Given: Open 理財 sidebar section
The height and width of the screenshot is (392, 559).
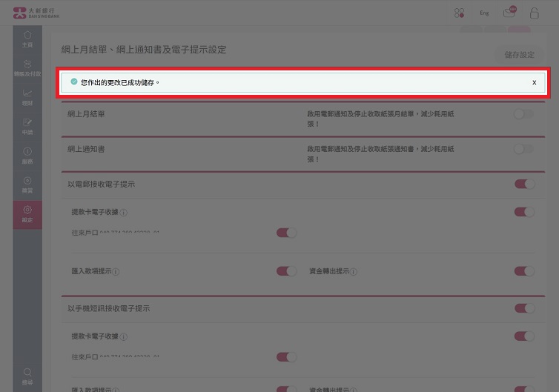Looking at the screenshot, I should (x=27, y=98).
